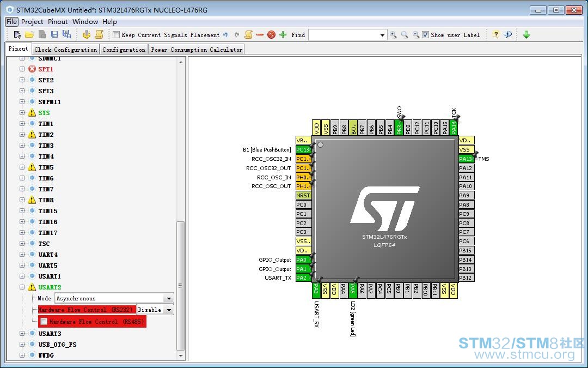This screenshot has width=588, height=368.
Task: Click the red clear pinouts icon
Action: [272, 35]
